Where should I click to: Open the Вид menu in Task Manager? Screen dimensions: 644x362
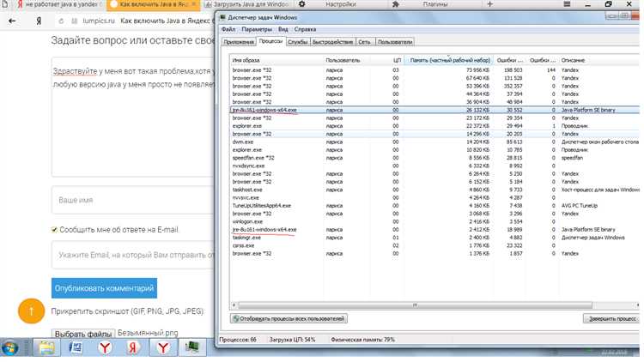point(283,29)
